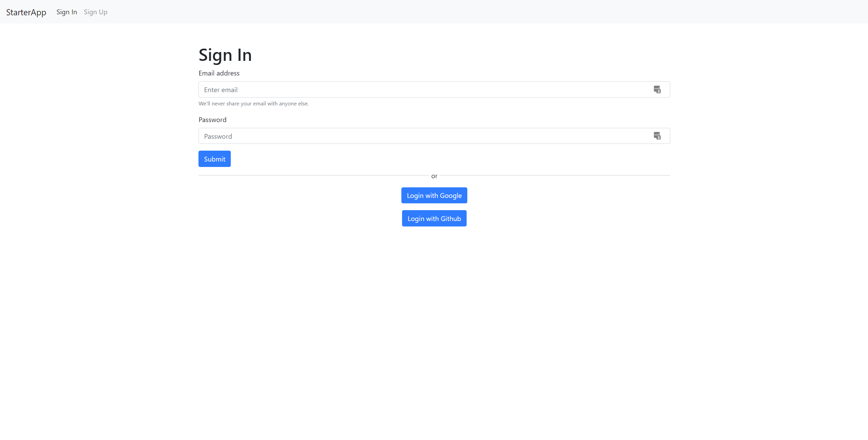Image resolution: width=868 pixels, height=440 pixels.
Task: Switch to the Sign Up nav item
Action: pos(96,12)
